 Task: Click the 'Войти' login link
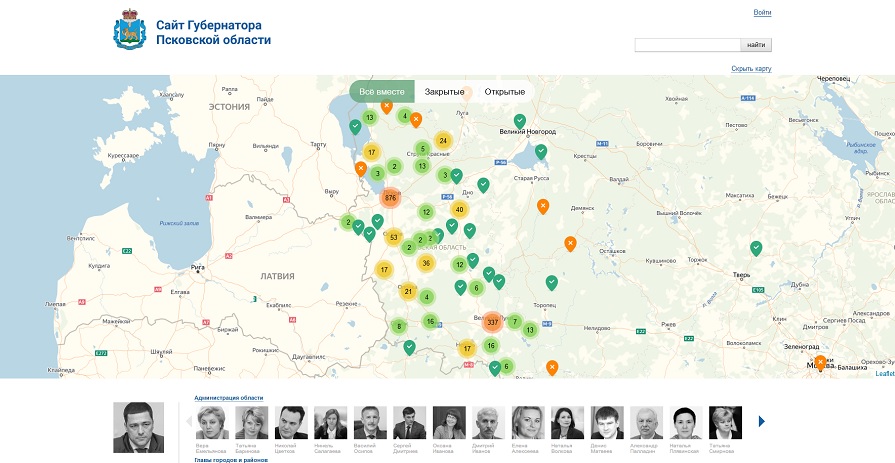pyautogui.click(x=762, y=12)
